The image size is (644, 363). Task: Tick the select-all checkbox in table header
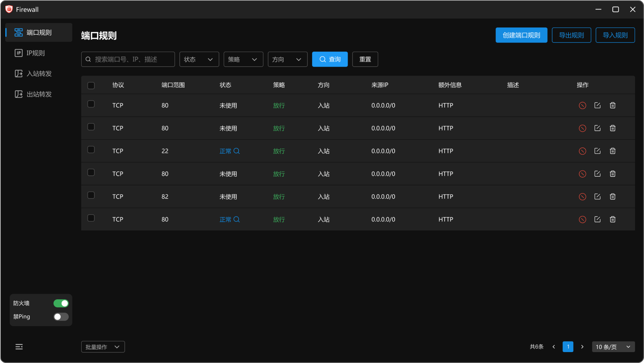[x=91, y=85]
